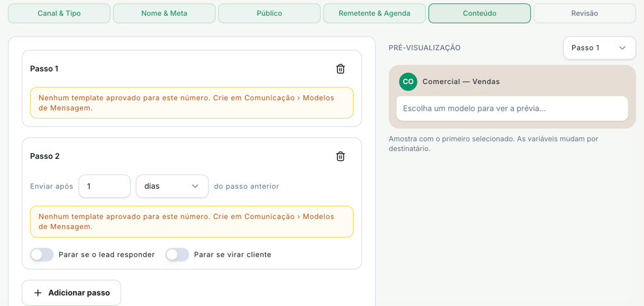Click the plus icon in Adicionar passo
The height and width of the screenshot is (306, 644).
click(x=38, y=293)
